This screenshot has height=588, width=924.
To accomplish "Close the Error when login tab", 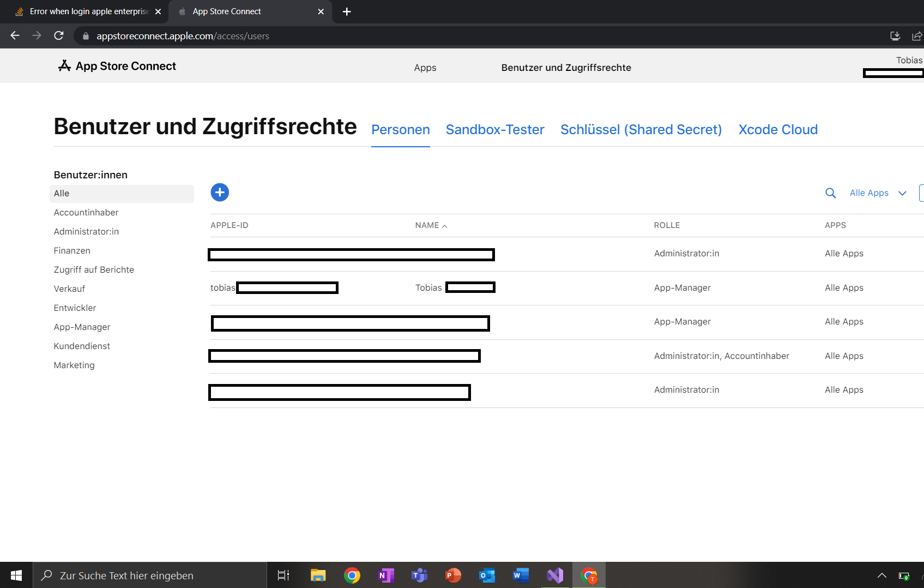I will pos(158,11).
